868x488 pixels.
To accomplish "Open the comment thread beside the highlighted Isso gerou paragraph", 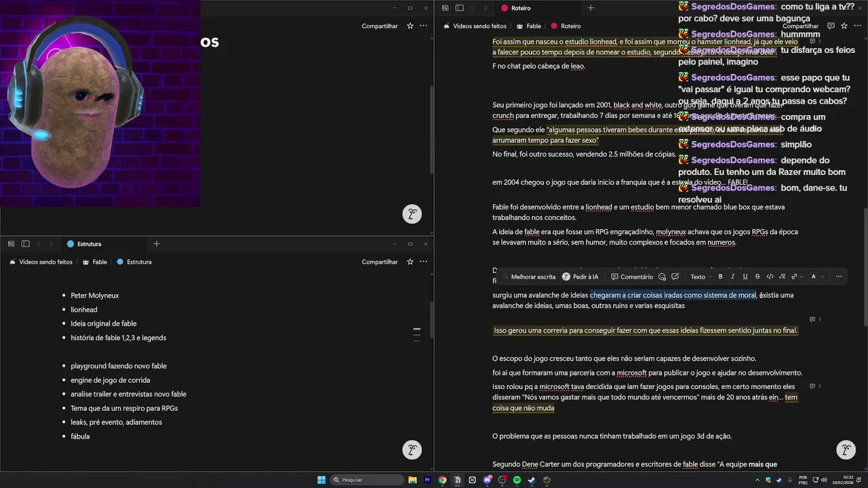I will 815,319.
